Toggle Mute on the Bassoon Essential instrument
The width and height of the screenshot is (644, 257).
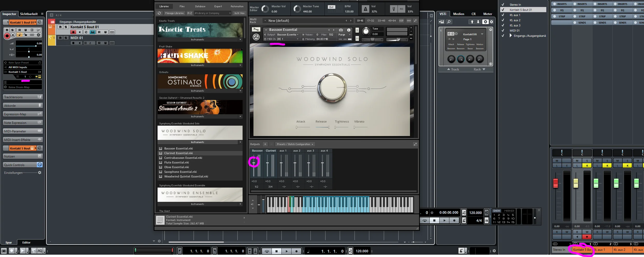[357, 39]
